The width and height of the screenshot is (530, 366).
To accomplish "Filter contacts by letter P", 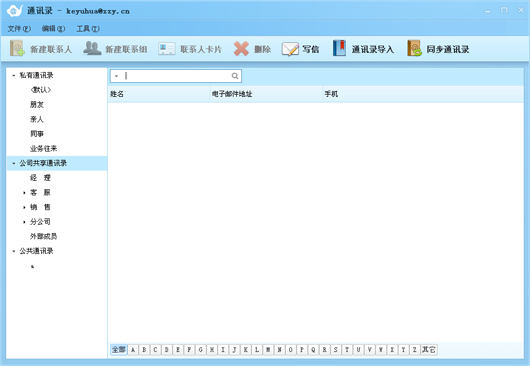I will [x=302, y=349].
